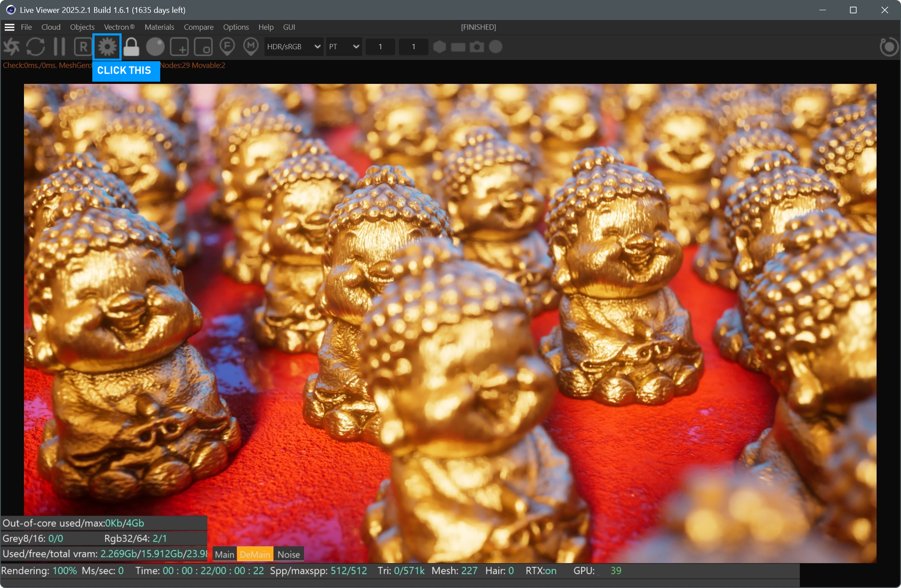Viewport: 901px width, 588px height.
Task: Enable the render region icon
Action: (179, 47)
